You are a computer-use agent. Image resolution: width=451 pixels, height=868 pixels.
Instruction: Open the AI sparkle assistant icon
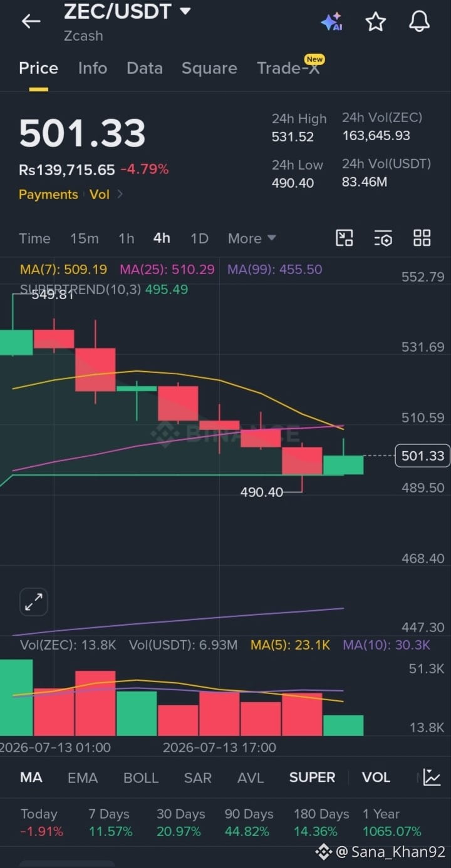point(331,22)
